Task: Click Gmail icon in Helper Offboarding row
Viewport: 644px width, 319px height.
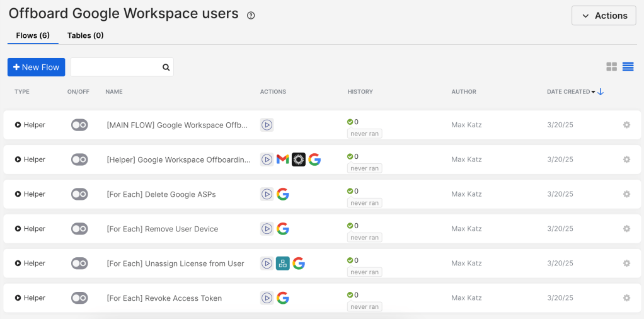Action: [x=282, y=159]
